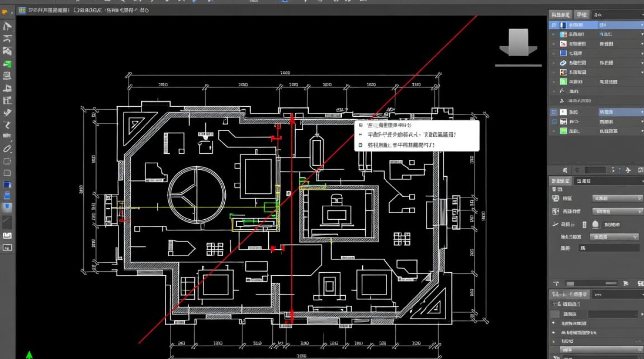
Task: Select the layer row with the solid blue square thumbnail
Action: pyautogui.click(x=596, y=53)
